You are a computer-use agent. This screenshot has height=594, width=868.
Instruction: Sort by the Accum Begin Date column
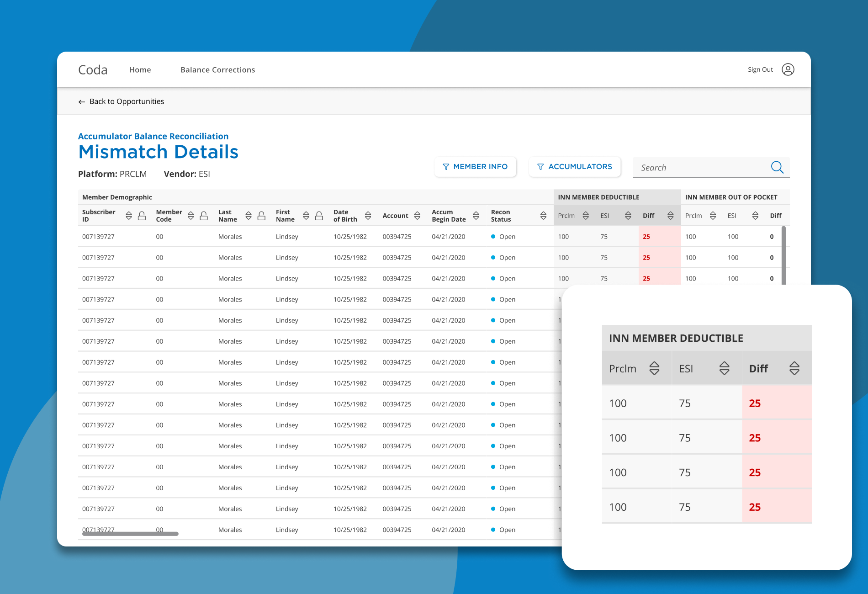click(x=476, y=216)
